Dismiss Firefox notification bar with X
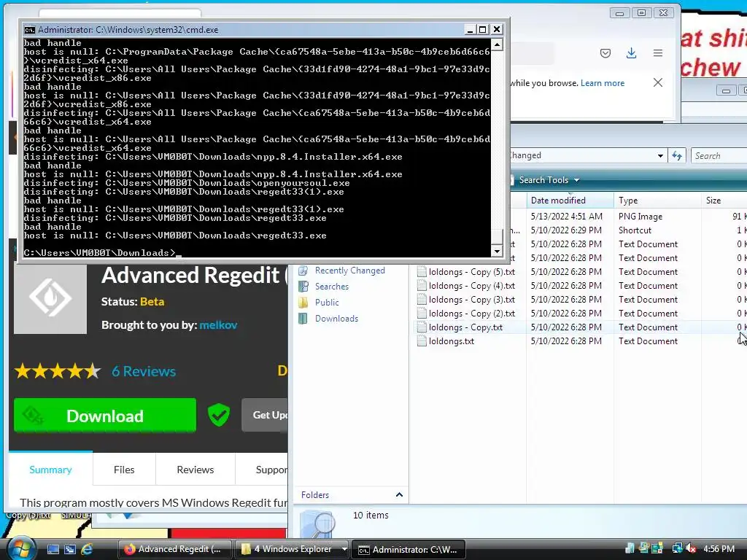This screenshot has height=560, width=747. (x=658, y=83)
